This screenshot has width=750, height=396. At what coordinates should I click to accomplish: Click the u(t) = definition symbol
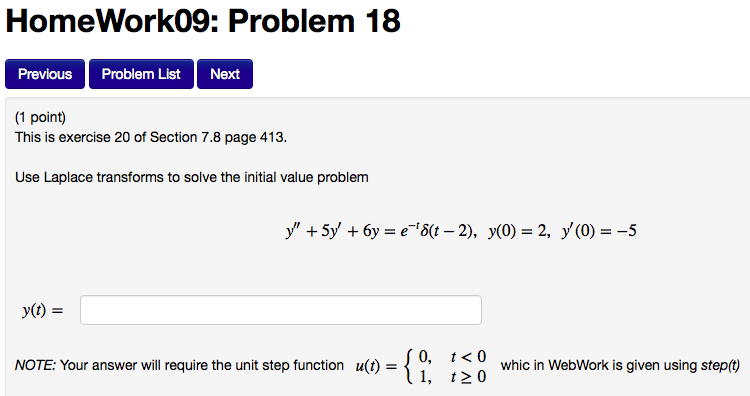pos(376,366)
